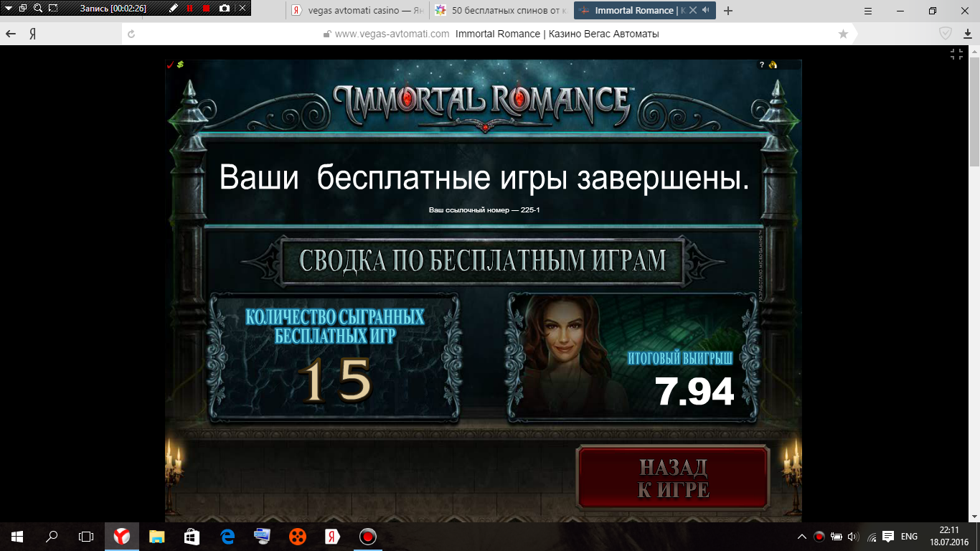Select the recorder pencil draw tool
The height and width of the screenshot is (551, 980).
point(173,9)
